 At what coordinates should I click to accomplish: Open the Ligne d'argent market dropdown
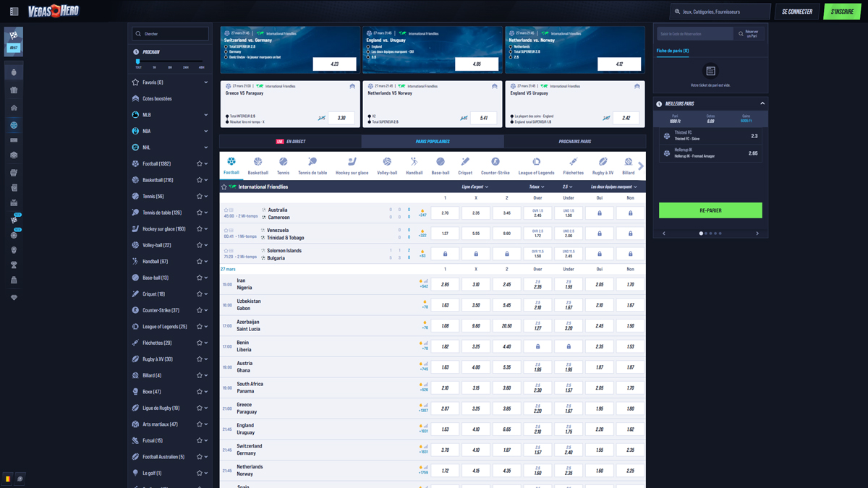[x=475, y=187]
